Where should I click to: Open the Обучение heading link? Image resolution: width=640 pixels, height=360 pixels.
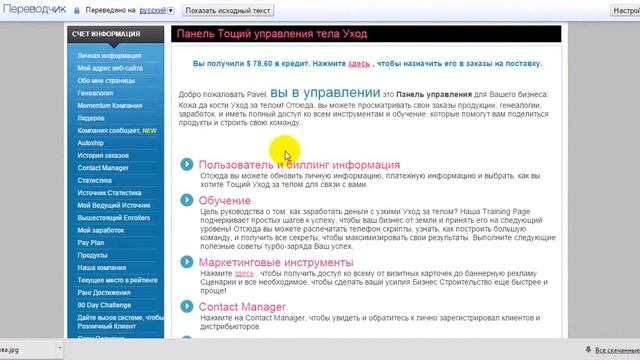tap(224, 201)
